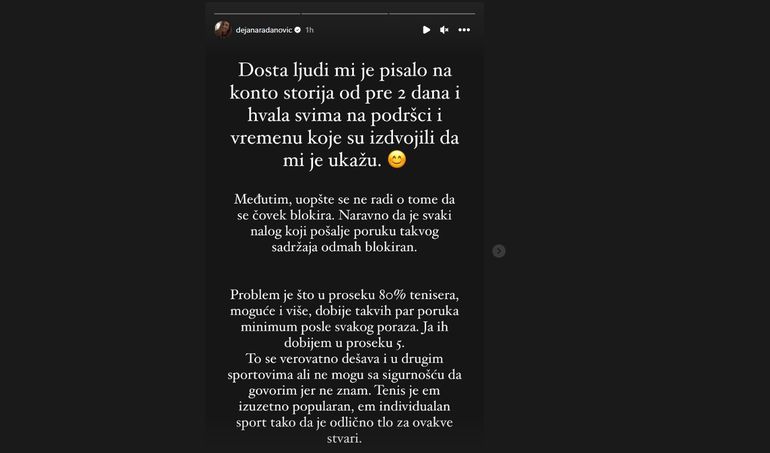Click the words "sadržaja odmah blokiran"

coord(344,247)
